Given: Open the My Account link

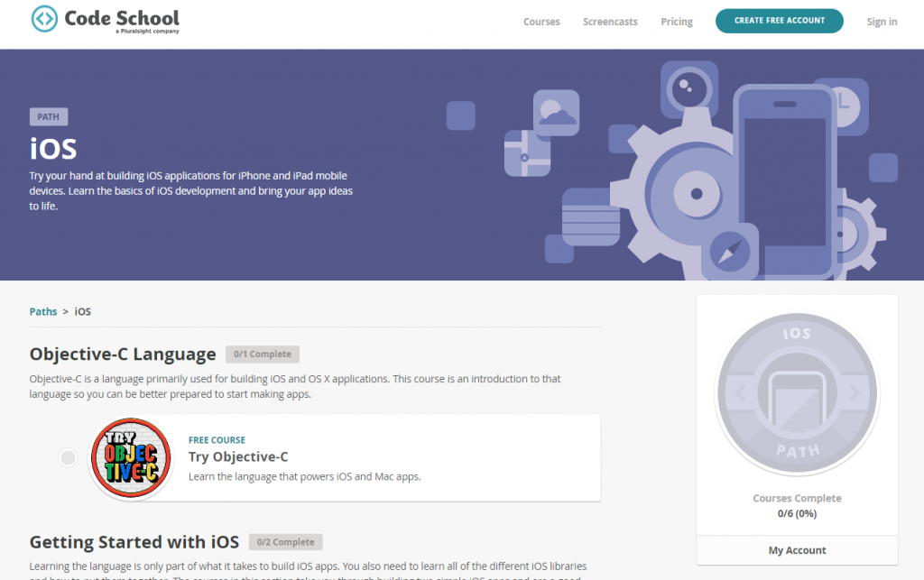Looking at the screenshot, I should coord(797,550).
